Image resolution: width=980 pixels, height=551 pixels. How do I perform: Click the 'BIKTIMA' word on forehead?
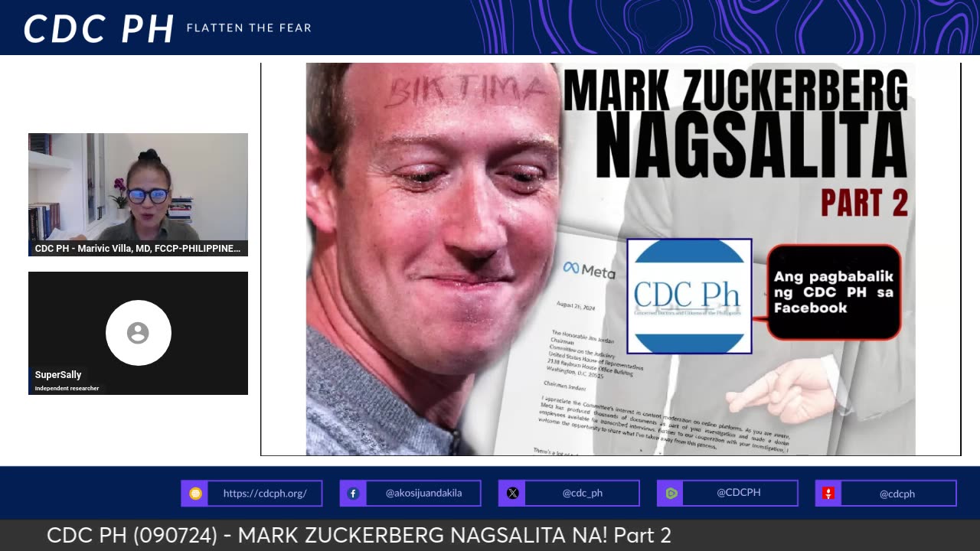tap(465, 91)
